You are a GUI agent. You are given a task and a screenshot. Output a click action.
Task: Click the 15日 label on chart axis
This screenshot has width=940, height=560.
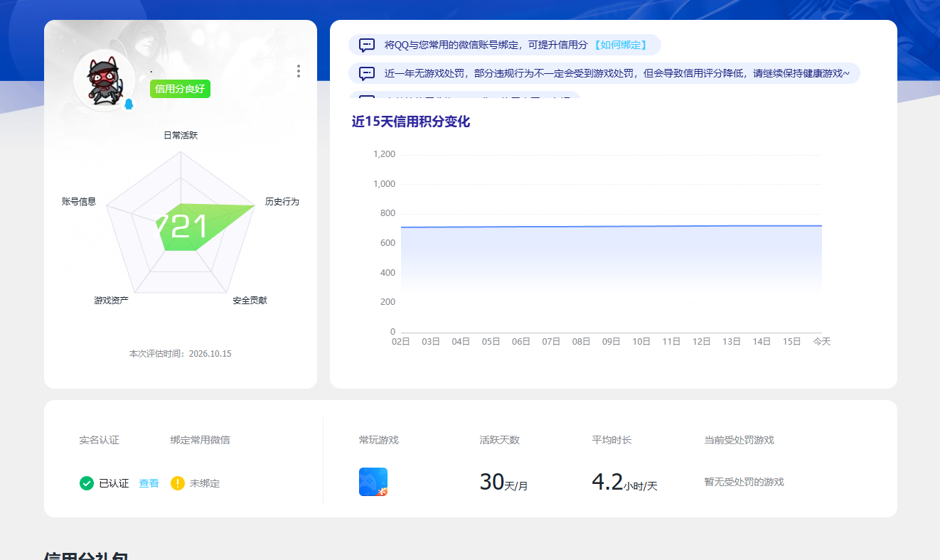click(x=792, y=342)
